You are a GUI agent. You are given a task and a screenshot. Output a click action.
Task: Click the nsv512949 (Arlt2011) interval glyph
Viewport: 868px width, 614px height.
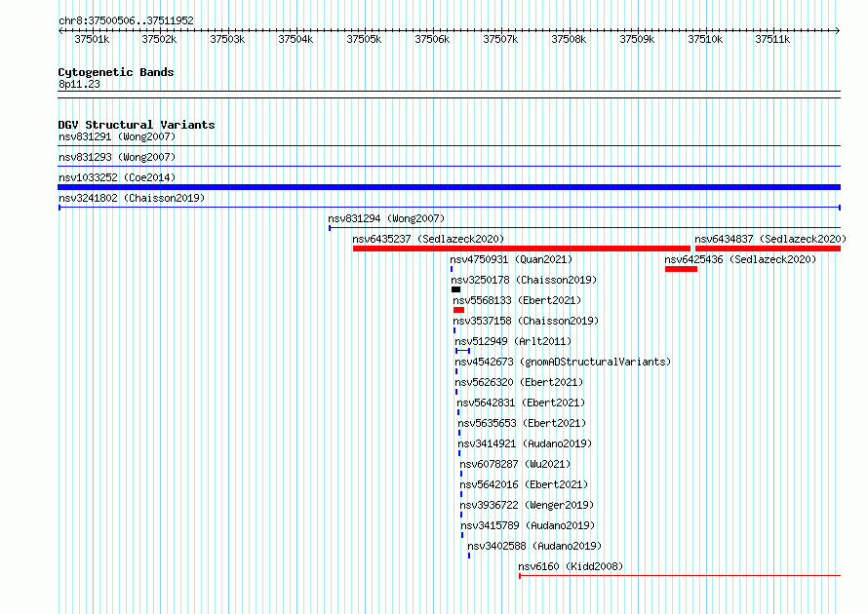pyautogui.click(x=463, y=351)
